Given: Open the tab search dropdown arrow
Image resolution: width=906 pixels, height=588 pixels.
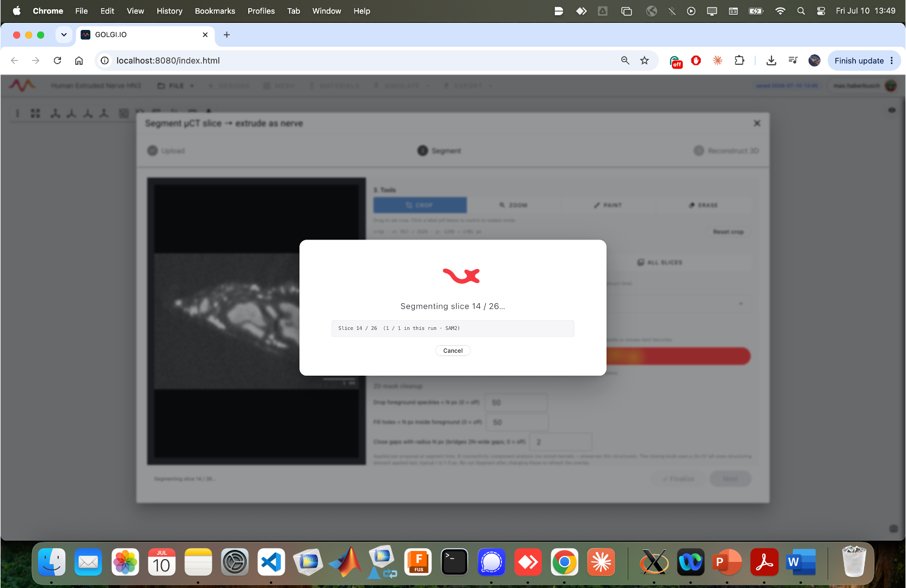Looking at the screenshot, I should pyautogui.click(x=64, y=35).
